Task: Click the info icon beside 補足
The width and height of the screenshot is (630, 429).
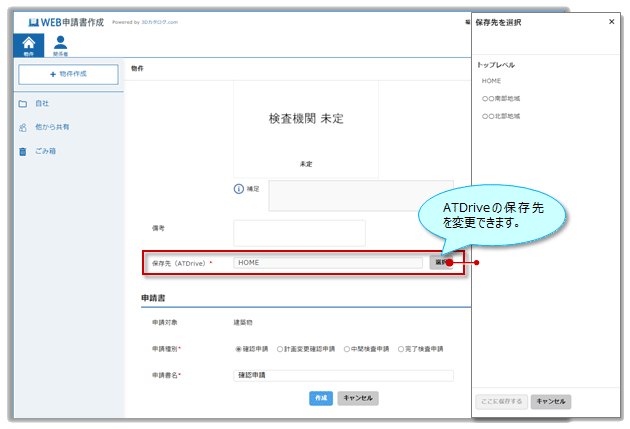Action: click(239, 188)
